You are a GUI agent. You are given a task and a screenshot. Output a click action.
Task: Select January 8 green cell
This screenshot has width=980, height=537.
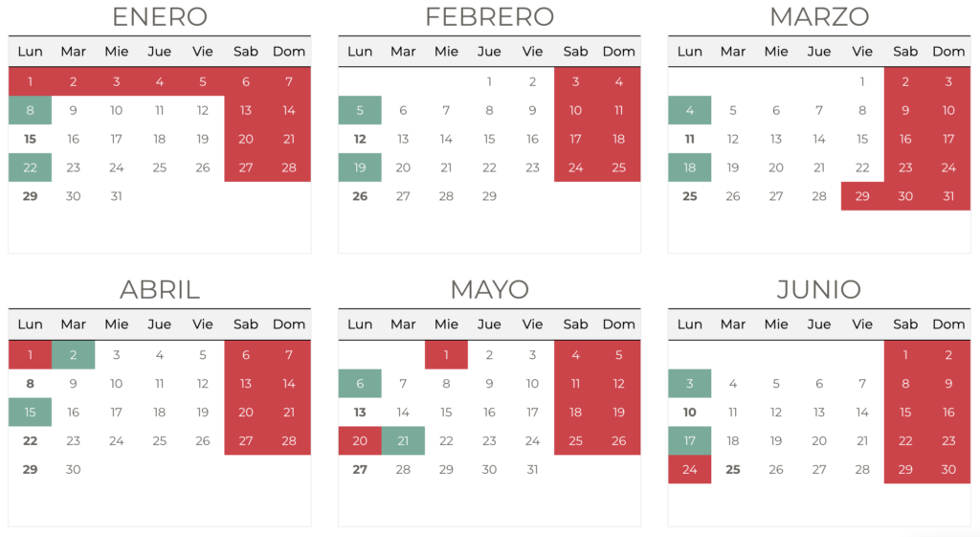[x=30, y=110]
